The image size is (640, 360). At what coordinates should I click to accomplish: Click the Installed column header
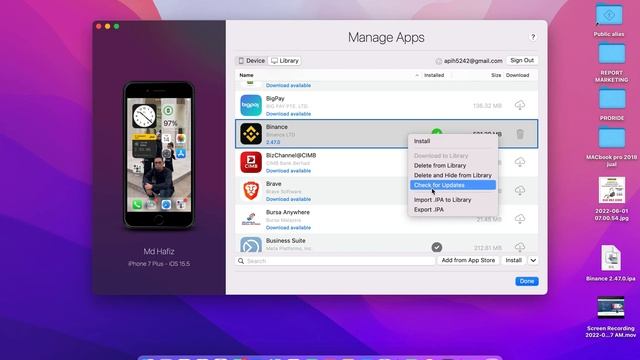pos(434,75)
